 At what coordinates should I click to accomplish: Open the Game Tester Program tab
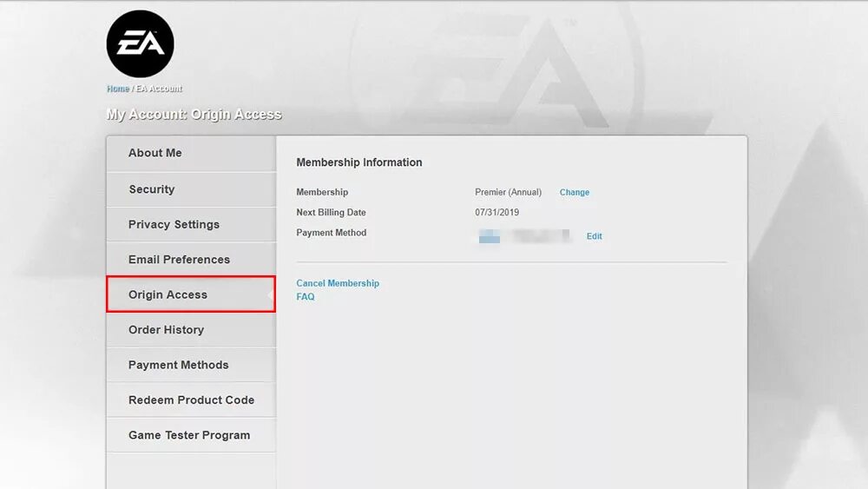click(x=191, y=435)
